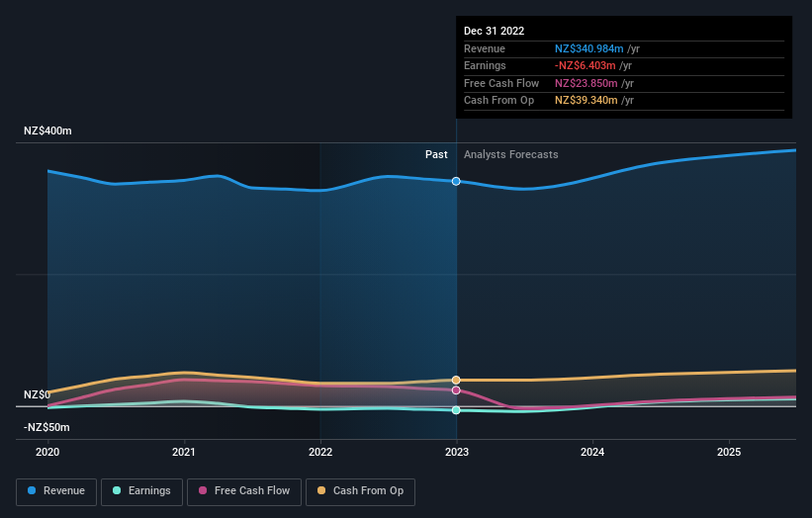This screenshot has height=518, width=812.
Task: Click the blue Revenue legend dot
Action: [32, 490]
